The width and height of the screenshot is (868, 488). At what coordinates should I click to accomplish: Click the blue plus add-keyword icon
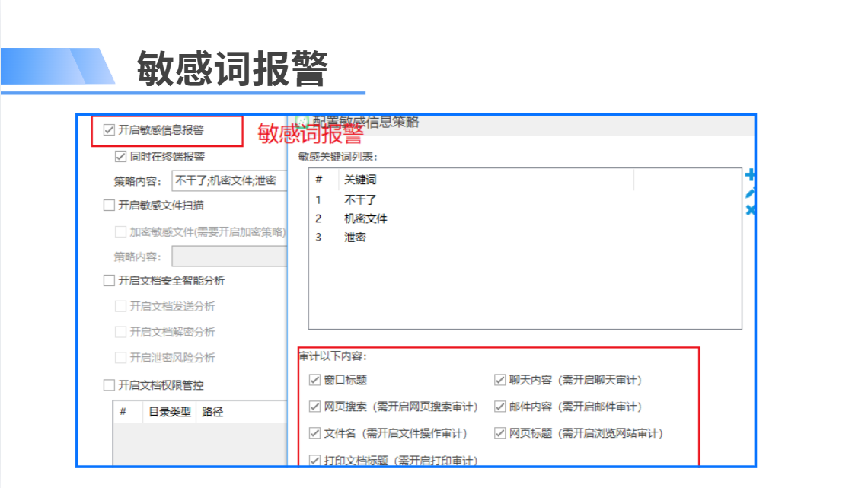(x=750, y=175)
